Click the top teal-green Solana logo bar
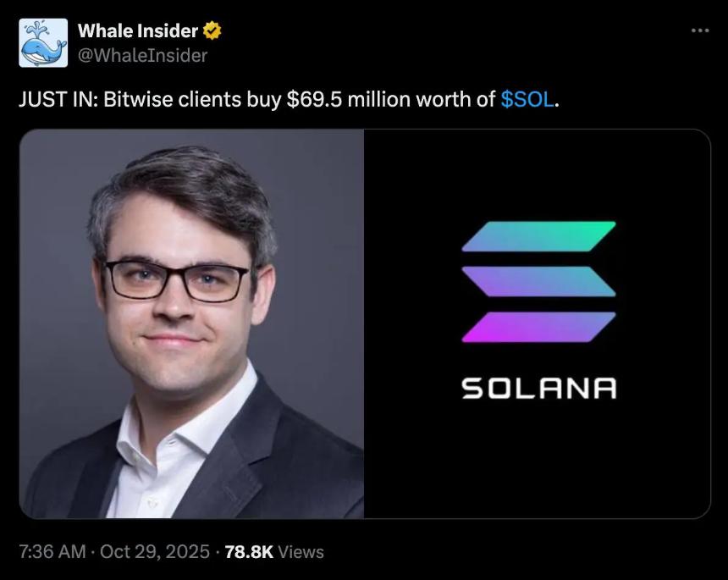728x580 pixels. point(538,236)
